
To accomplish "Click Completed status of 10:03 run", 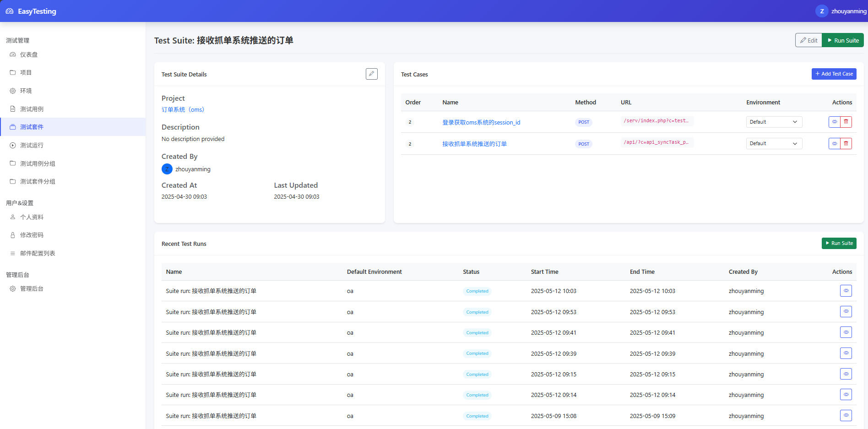I will [477, 291].
